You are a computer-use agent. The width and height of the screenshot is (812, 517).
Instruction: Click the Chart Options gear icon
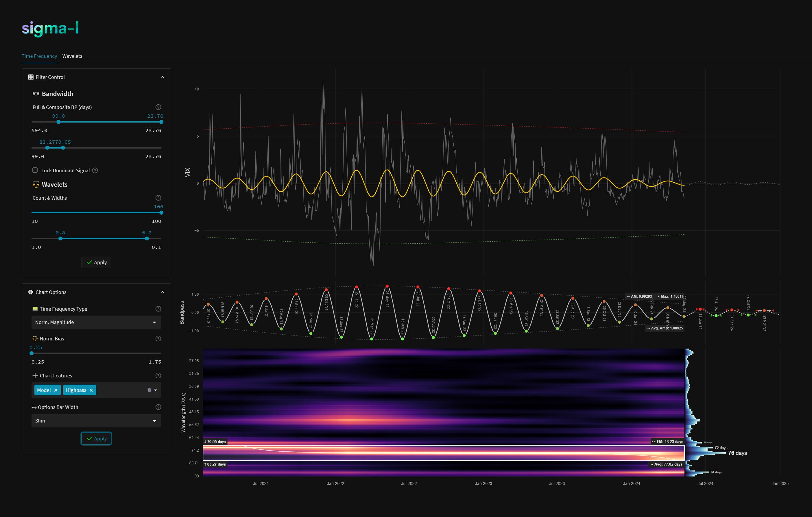31,292
